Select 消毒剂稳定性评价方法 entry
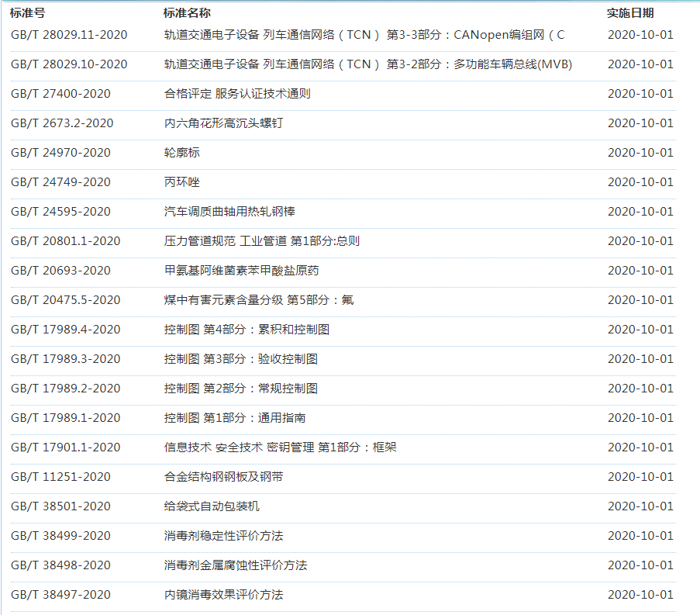 point(223,536)
